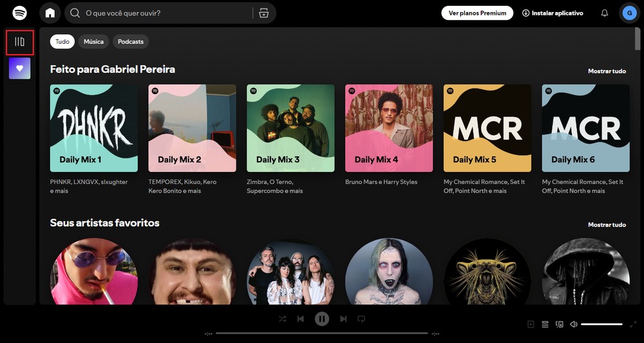Open Daily Mix 1 cover

(x=94, y=128)
